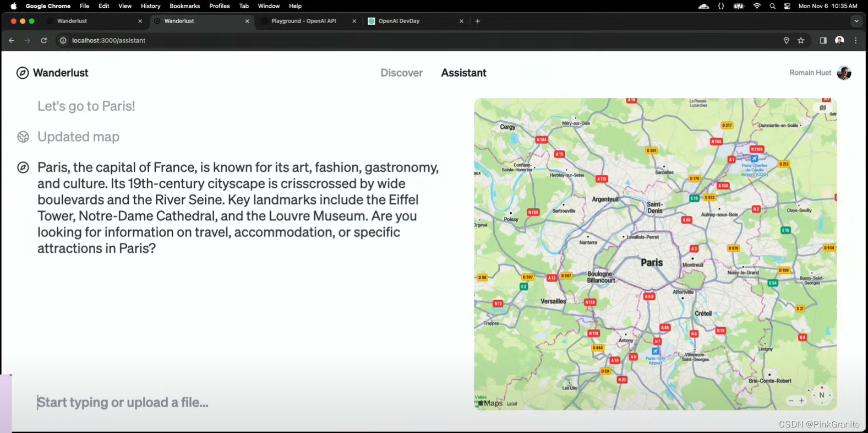This screenshot has height=433, width=868.
Task: Click the battery icon in the menu bar
Action: 739,6
